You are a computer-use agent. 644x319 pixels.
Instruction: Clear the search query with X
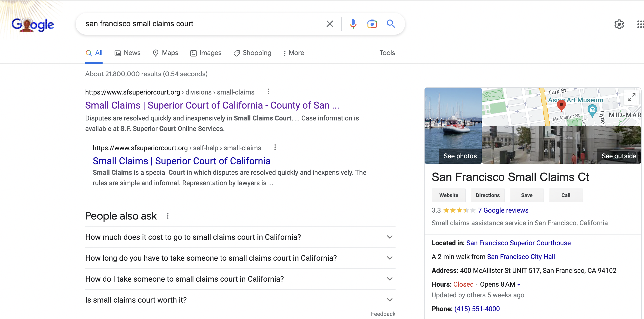click(x=330, y=24)
